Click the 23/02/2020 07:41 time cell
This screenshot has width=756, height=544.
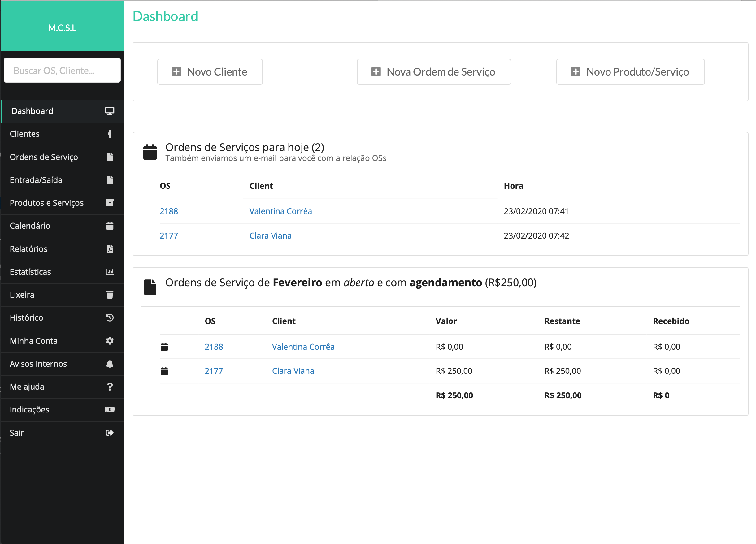click(x=536, y=211)
